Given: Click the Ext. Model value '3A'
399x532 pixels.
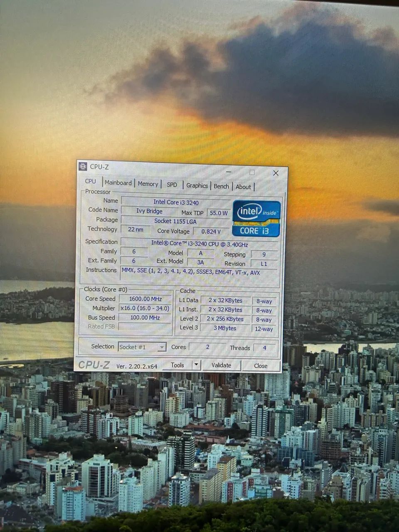Looking at the screenshot, I should click(201, 262).
